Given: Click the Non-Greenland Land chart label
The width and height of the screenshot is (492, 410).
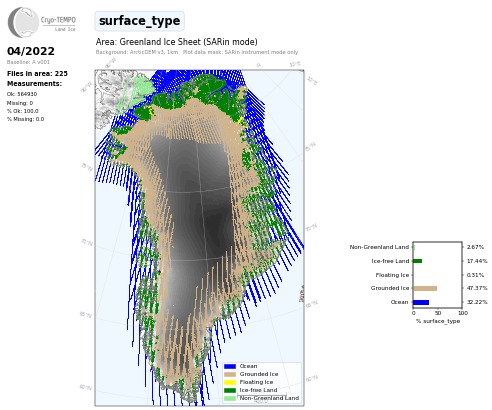Looking at the screenshot, I should (x=379, y=247).
